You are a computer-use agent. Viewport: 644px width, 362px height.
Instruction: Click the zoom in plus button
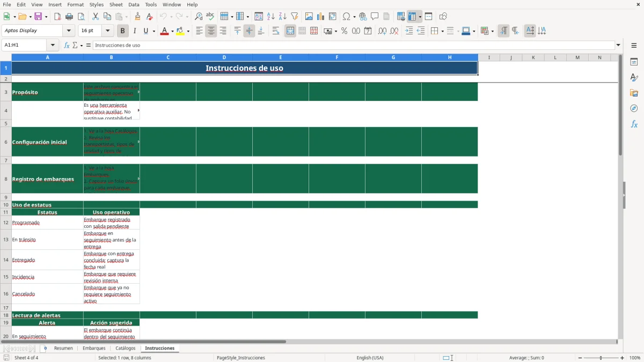pos(623,358)
